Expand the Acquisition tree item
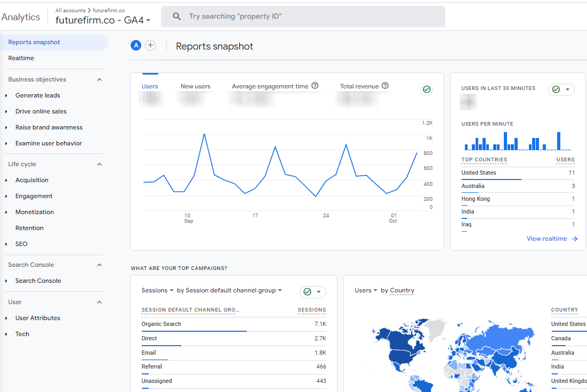Viewport: 587px width, 392px height. [x=6, y=181]
